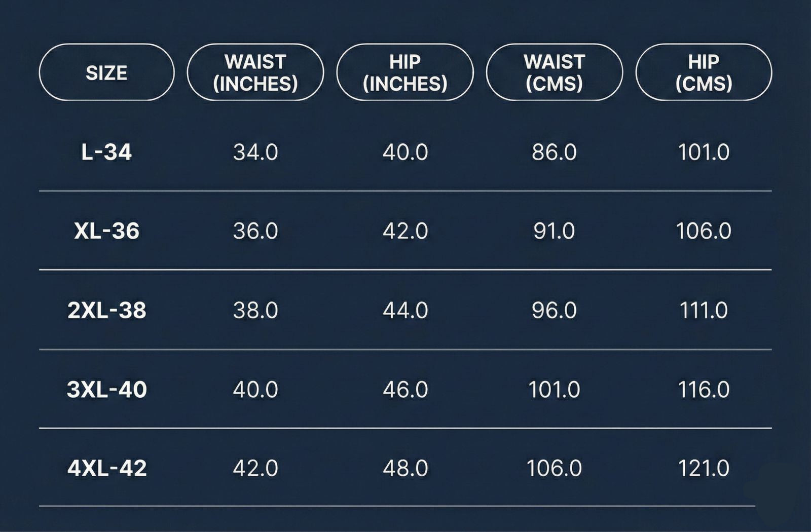
Task: Click the SIZE column header pill
Action: [x=106, y=72]
